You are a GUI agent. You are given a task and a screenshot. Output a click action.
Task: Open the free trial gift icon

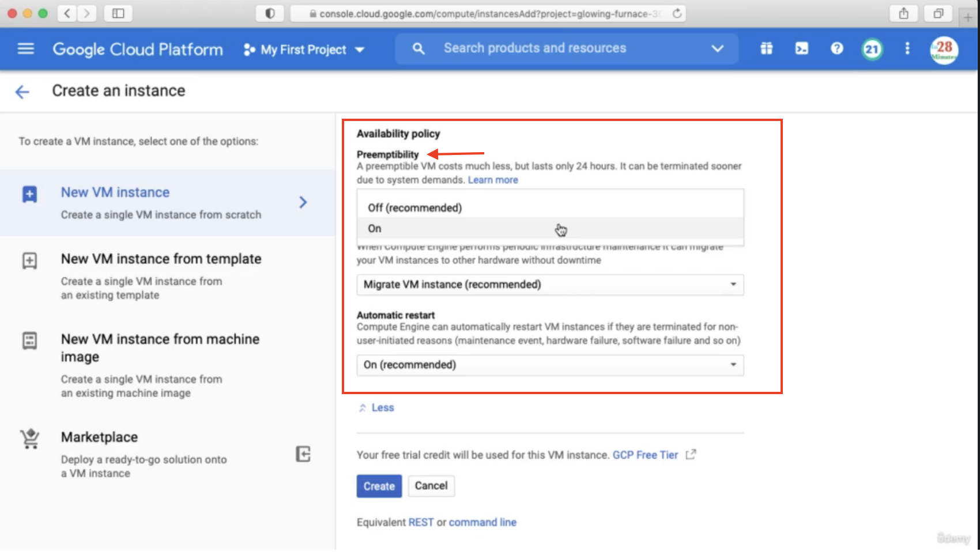tap(766, 48)
